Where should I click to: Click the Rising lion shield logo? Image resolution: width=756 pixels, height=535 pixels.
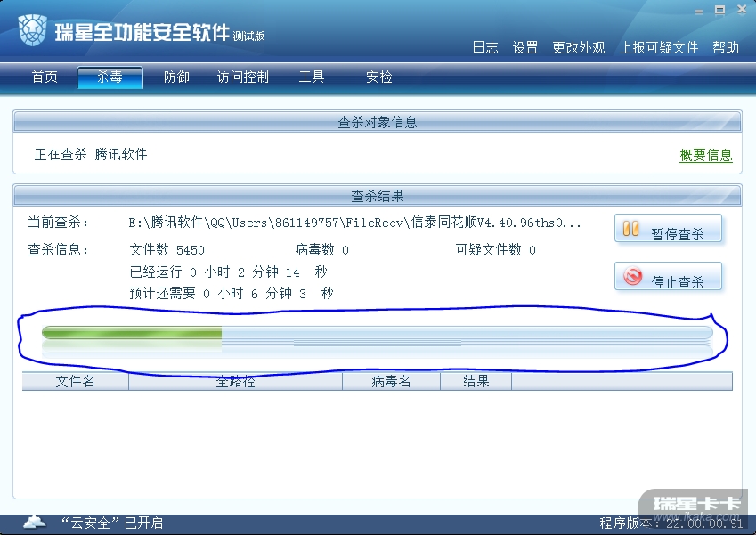tap(33, 30)
